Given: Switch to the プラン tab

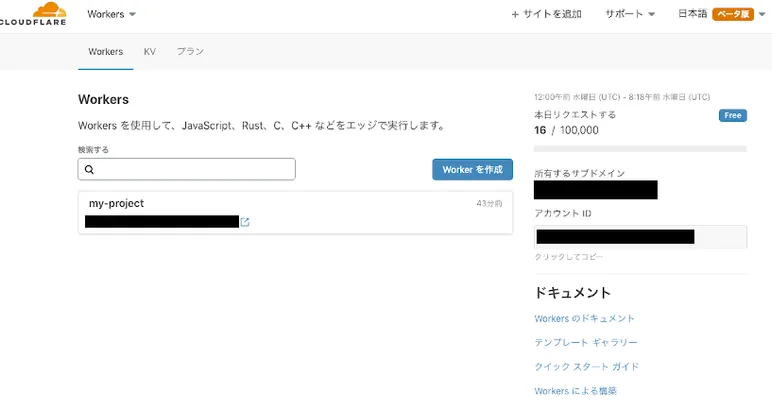Looking at the screenshot, I should tap(191, 52).
